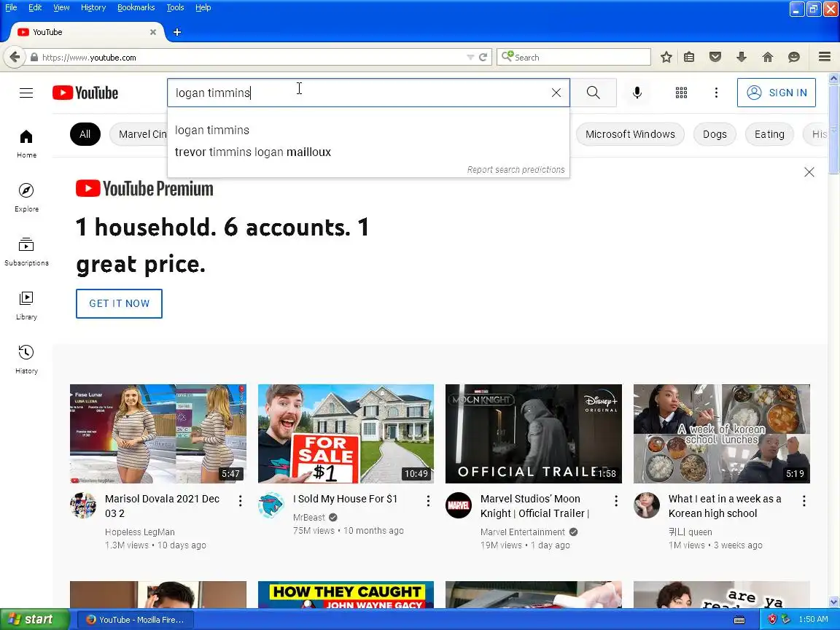This screenshot has height=630, width=840.
Task: Click the YouTube logo
Action: click(85, 93)
